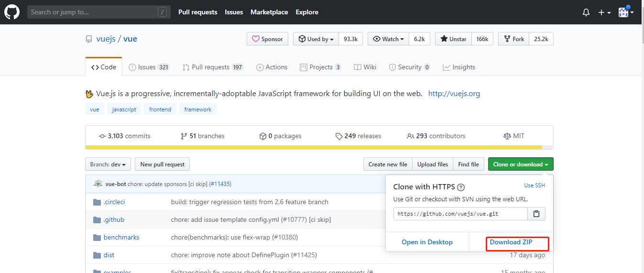The height and width of the screenshot is (273, 644).
Task: Click the GitHub Octocat logo
Action: click(12, 12)
